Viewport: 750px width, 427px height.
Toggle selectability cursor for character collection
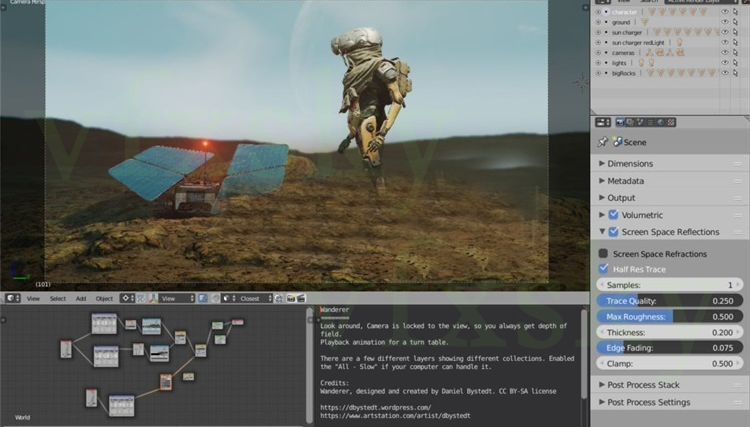click(x=735, y=12)
